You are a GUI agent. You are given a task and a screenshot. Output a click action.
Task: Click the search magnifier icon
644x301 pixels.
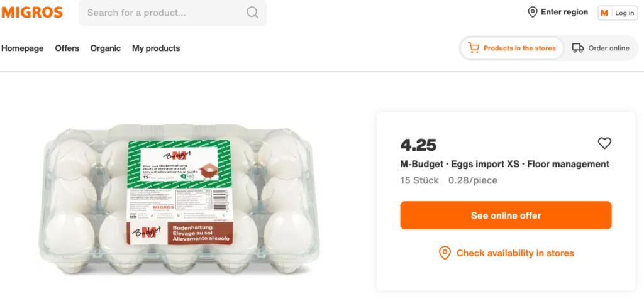[x=252, y=13]
